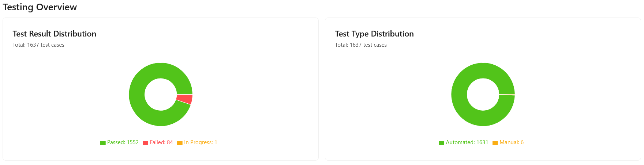Toggle the "Manual: 6" legend label

(x=512, y=142)
